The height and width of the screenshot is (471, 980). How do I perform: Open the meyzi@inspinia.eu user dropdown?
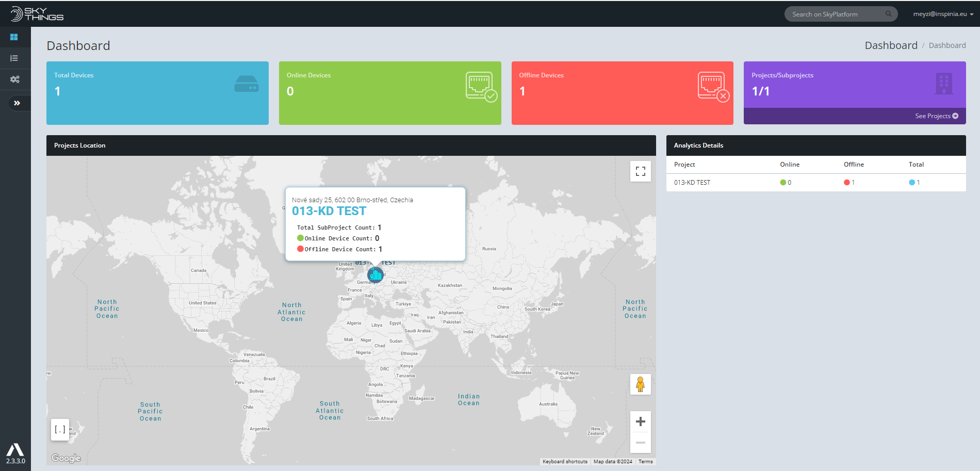coord(943,14)
